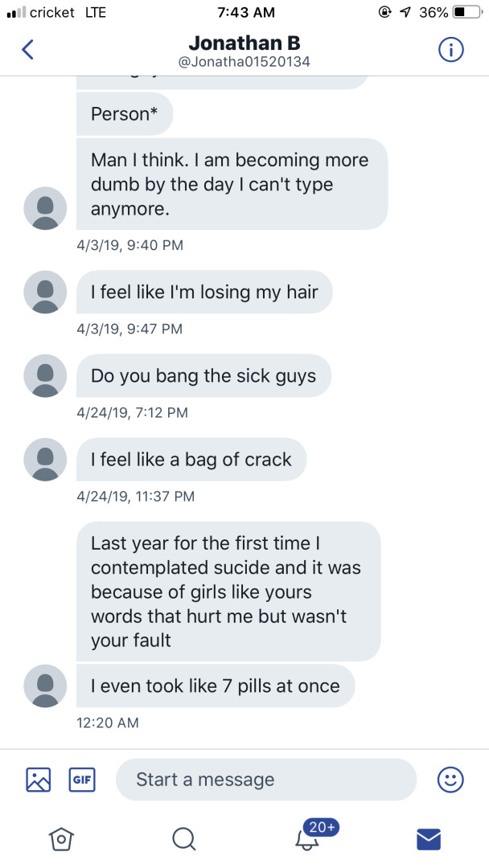Tap the Jonathan B conversation title

click(x=244, y=43)
